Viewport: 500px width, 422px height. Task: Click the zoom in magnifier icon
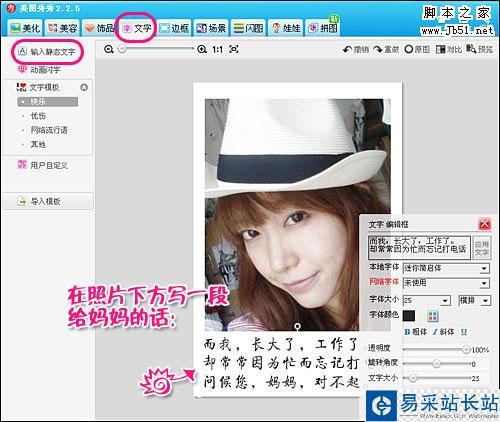point(202,49)
